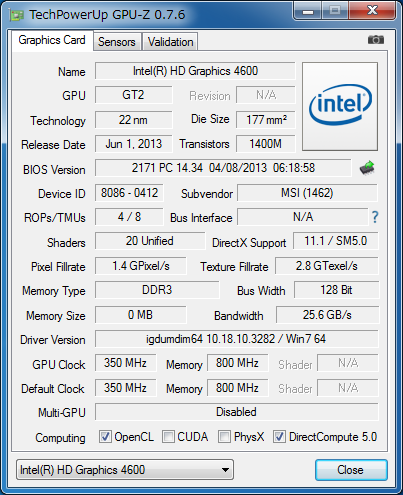Switch to the Validation tab

[x=170, y=42]
